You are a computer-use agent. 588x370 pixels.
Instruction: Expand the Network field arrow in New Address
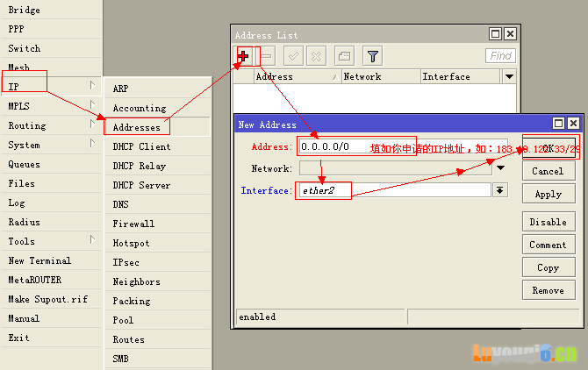click(x=500, y=167)
